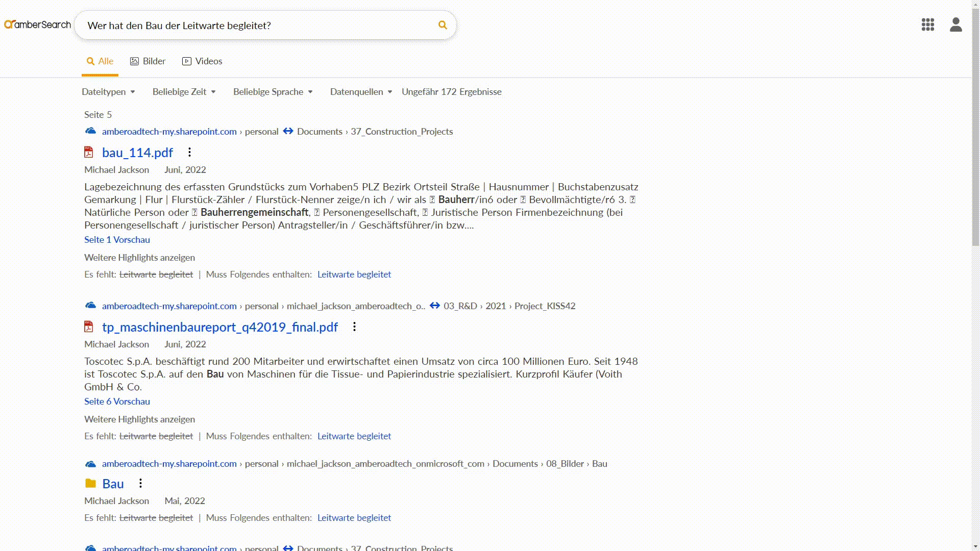The width and height of the screenshot is (980, 551).
Task: Switch to the Bilder tab
Action: pyautogui.click(x=147, y=61)
